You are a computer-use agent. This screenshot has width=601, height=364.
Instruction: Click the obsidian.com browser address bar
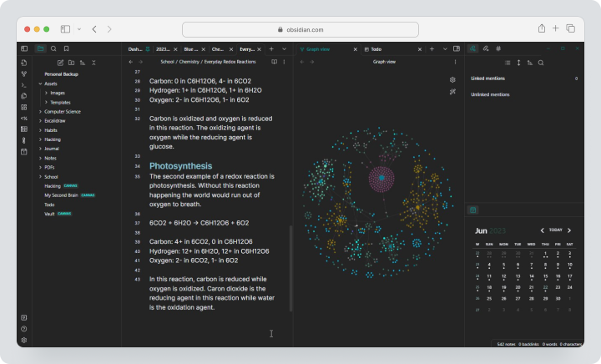coord(300,29)
